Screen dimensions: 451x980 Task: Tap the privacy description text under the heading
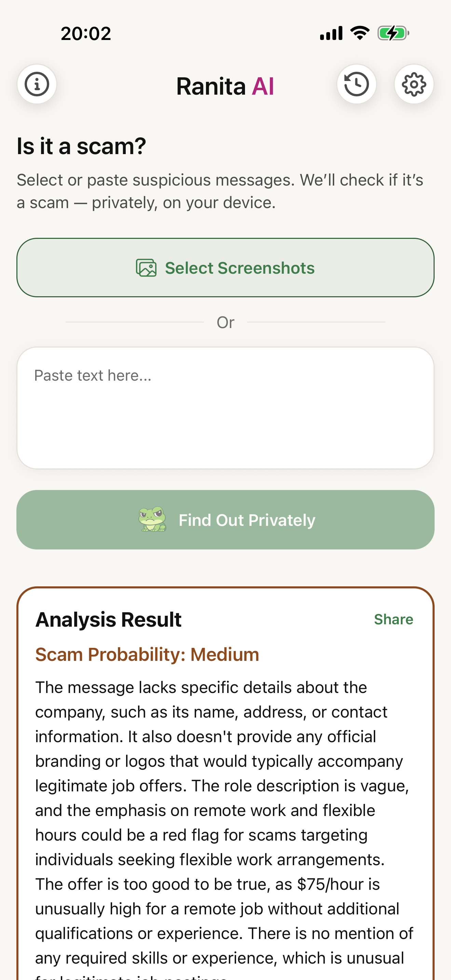[x=221, y=190]
